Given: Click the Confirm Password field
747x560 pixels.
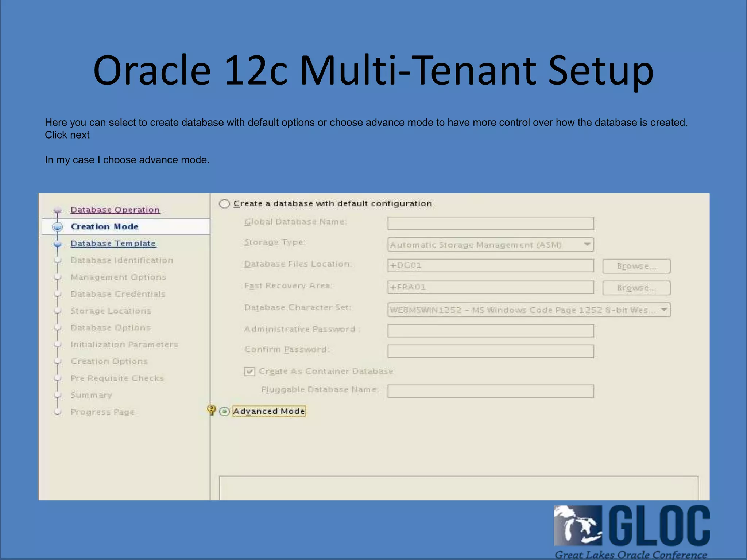Looking at the screenshot, I should click(x=491, y=351).
